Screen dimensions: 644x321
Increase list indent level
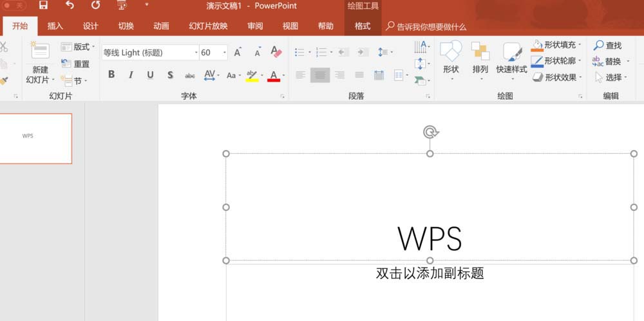click(x=362, y=52)
